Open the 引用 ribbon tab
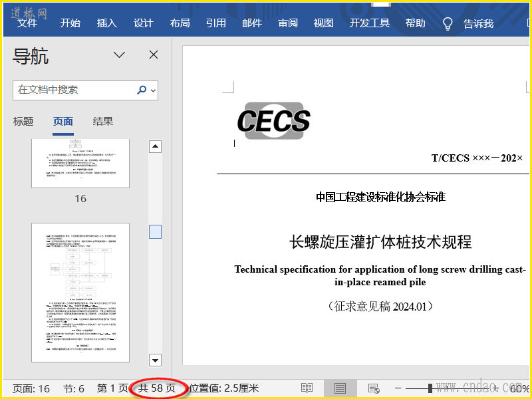 (x=215, y=23)
